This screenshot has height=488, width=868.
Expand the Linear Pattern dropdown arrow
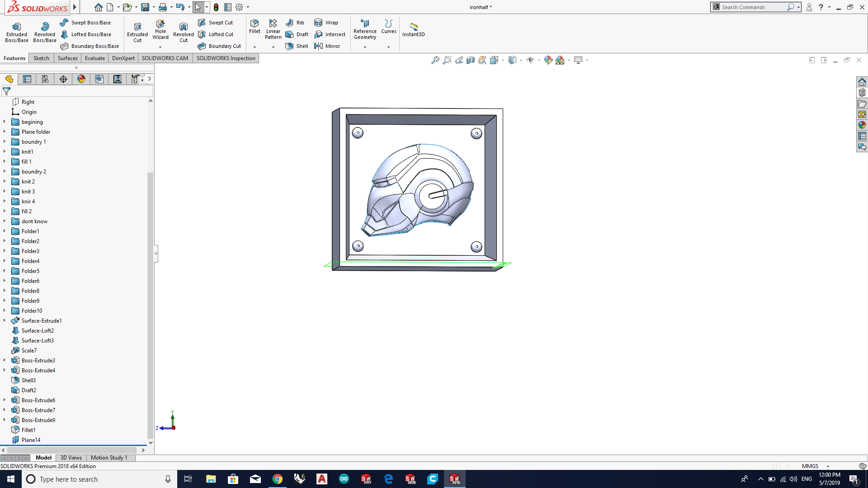tap(273, 47)
